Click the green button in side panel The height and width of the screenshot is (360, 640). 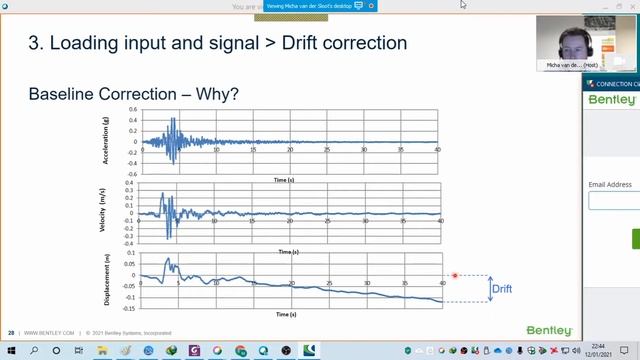pyautogui.click(x=636, y=239)
